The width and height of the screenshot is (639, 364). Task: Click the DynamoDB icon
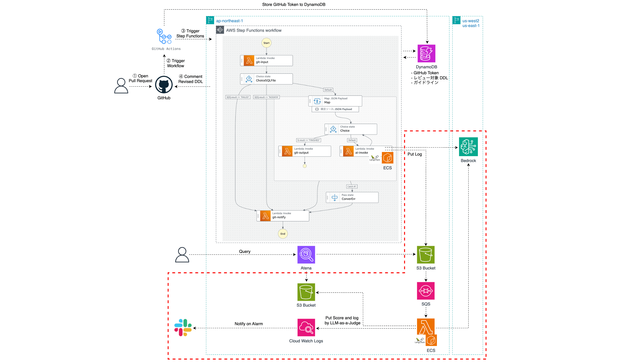point(426,53)
